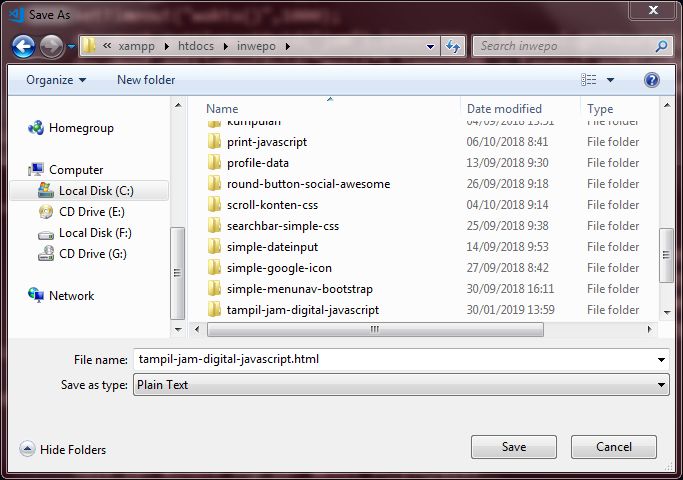Open the view options dropdown arrow
The image size is (683, 480).
click(610, 80)
